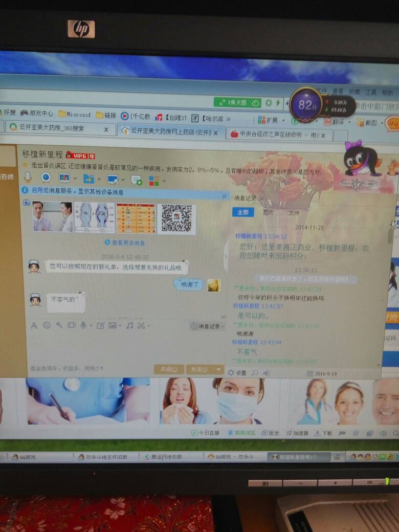Search message history with magnifier icon
Screen dimensions: 399x532
[255, 373]
